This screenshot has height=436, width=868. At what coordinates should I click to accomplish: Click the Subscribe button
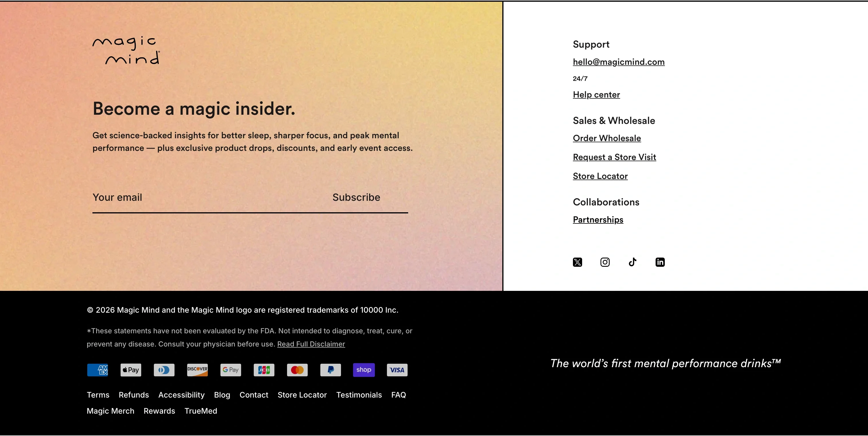pyautogui.click(x=356, y=197)
